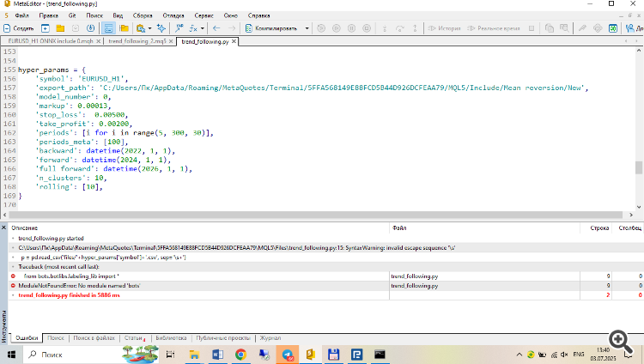Viewport: 644px width, 364px height.
Task: Open the Справка menu
Action: tap(258, 15)
